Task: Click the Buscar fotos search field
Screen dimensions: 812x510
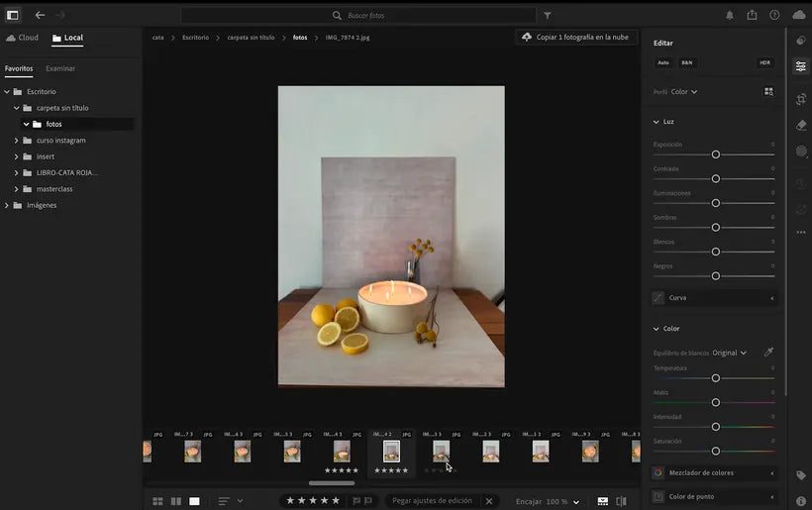Action: pos(358,16)
